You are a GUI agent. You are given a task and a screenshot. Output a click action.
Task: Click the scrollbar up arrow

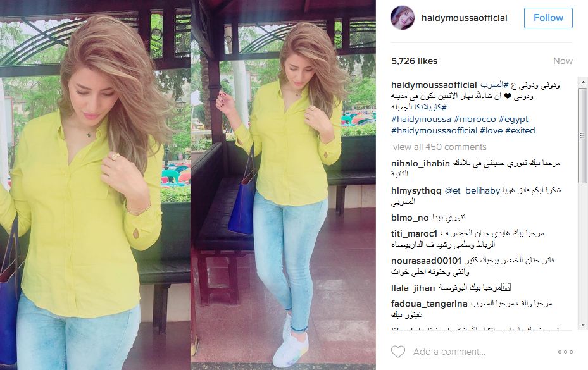[582, 82]
